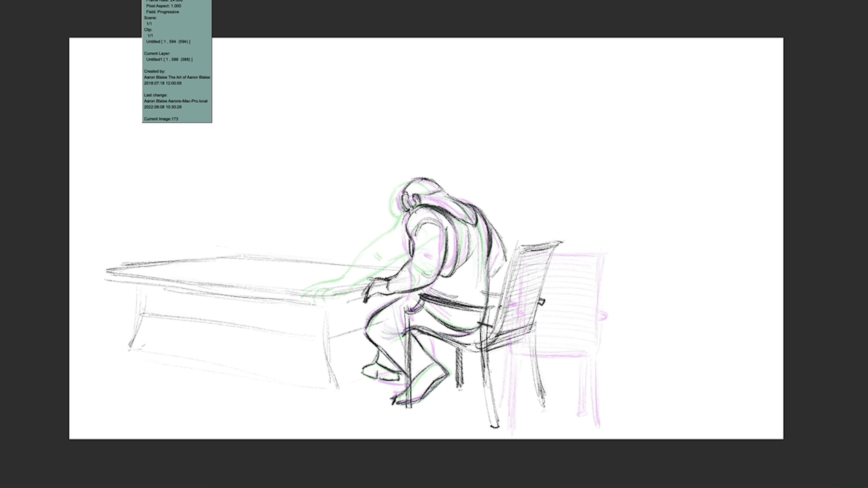This screenshot has height=488, width=868.
Task: Select the 'Scene:' label in the info panel
Action: click(150, 18)
